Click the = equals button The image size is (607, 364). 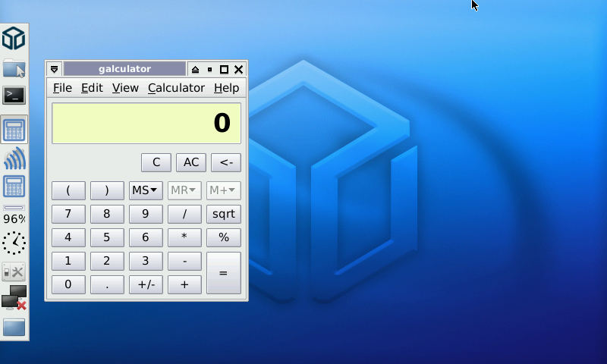click(x=223, y=273)
